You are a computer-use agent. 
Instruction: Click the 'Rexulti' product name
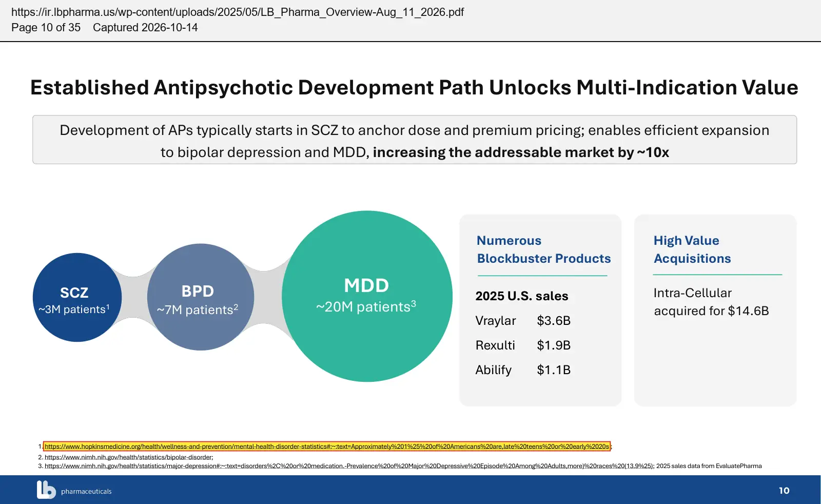pos(495,345)
